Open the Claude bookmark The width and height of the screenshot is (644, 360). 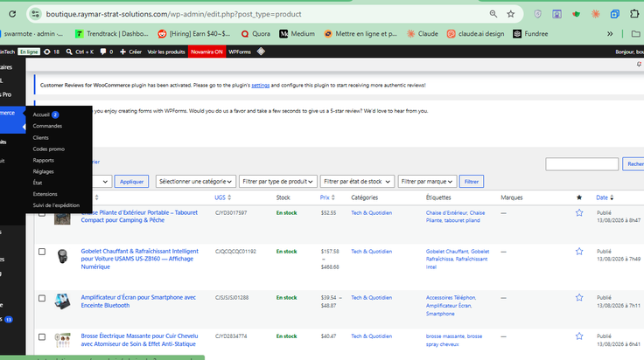423,33
